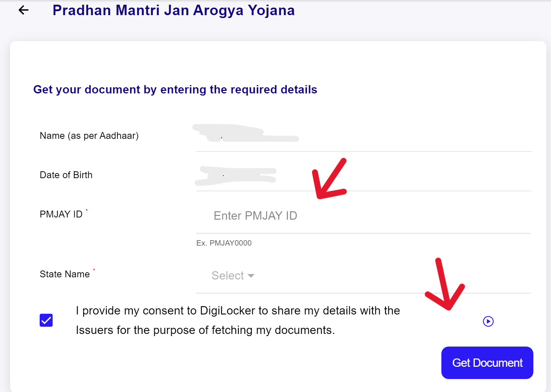Image resolution: width=551 pixels, height=392 pixels.
Task: Click the Pradhan Mantri Jan Arogya Yojana title
Action: click(173, 10)
